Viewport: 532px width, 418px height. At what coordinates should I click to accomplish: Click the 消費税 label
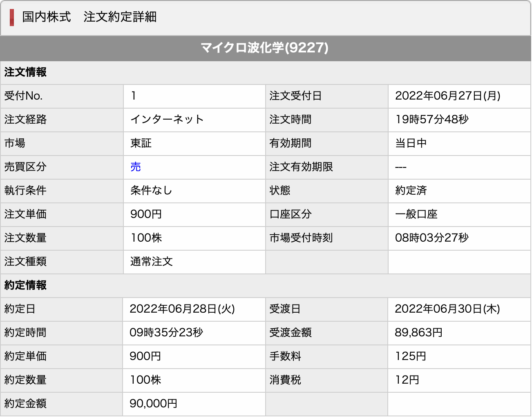coord(285,380)
